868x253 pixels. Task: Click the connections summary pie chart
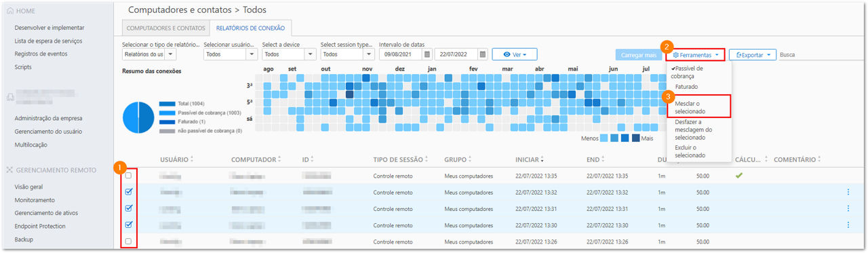[x=139, y=117]
